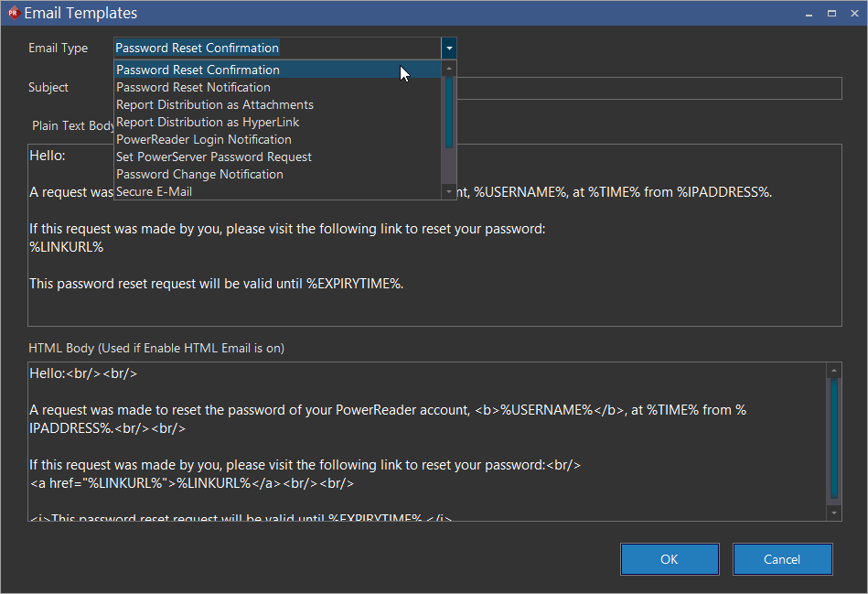The height and width of the screenshot is (594, 868).
Task: Click the dropdown list scroll up arrow
Action: (448, 69)
